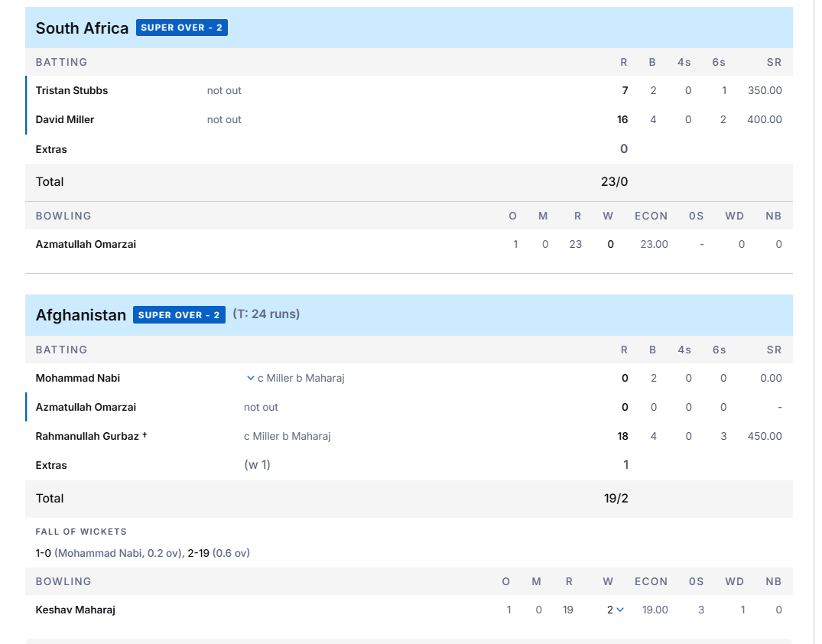Click Gurbaz's dismissal text c Miller b Maharaj

[287, 436]
